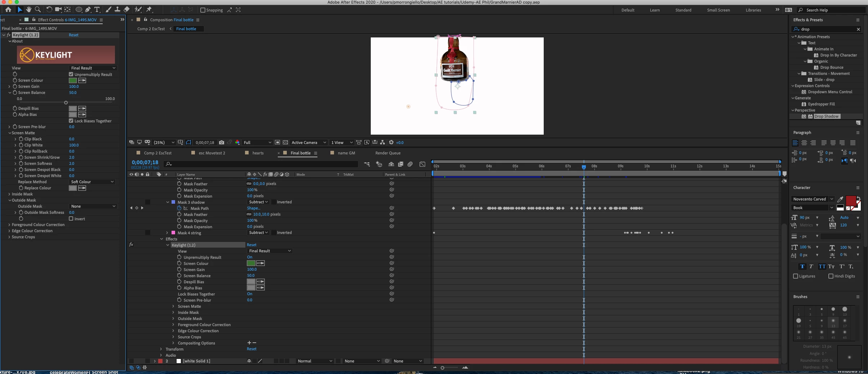Open the 1 View layout dropdown
868x374 pixels.
pyautogui.click(x=342, y=143)
